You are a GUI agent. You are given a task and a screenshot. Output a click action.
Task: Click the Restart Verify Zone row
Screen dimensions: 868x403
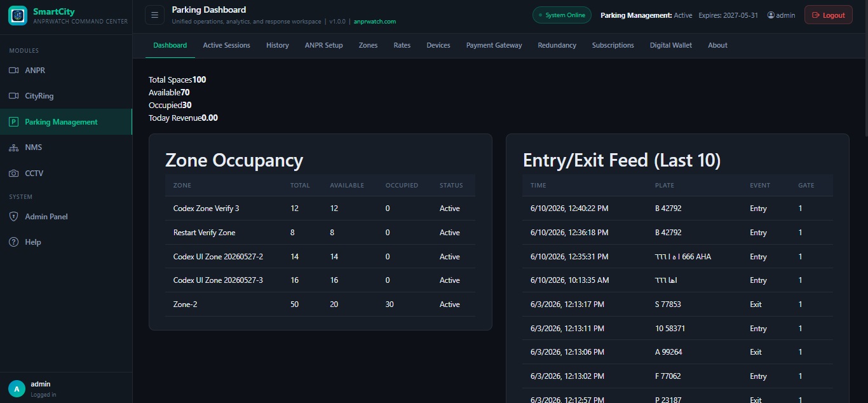[x=320, y=233]
